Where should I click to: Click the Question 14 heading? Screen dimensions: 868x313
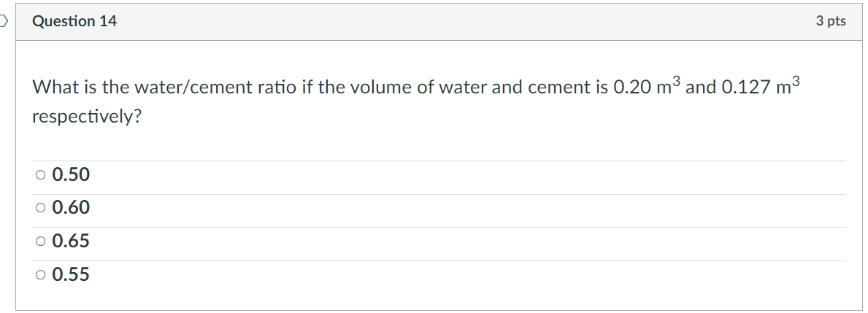[x=74, y=21]
